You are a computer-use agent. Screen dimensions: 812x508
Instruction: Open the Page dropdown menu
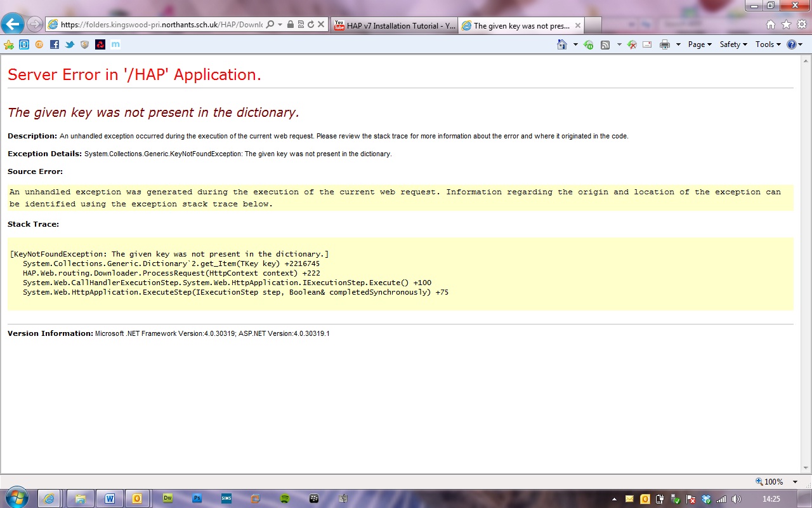pos(700,44)
